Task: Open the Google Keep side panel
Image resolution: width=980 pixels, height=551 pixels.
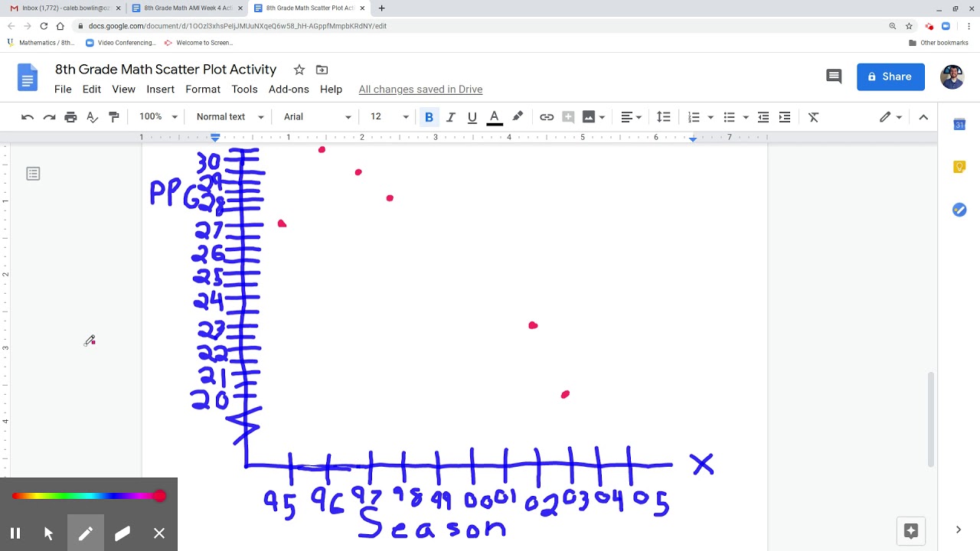Action: [959, 167]
